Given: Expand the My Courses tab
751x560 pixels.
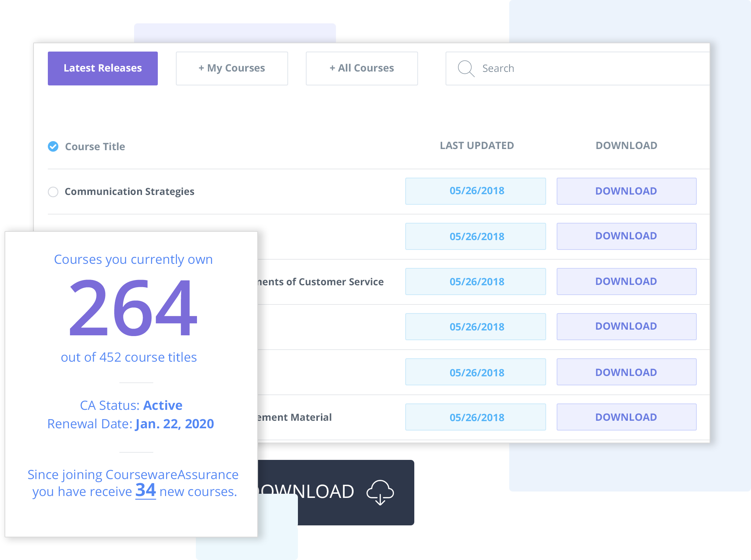Looking at the screenshot, I should click(232, 68).
